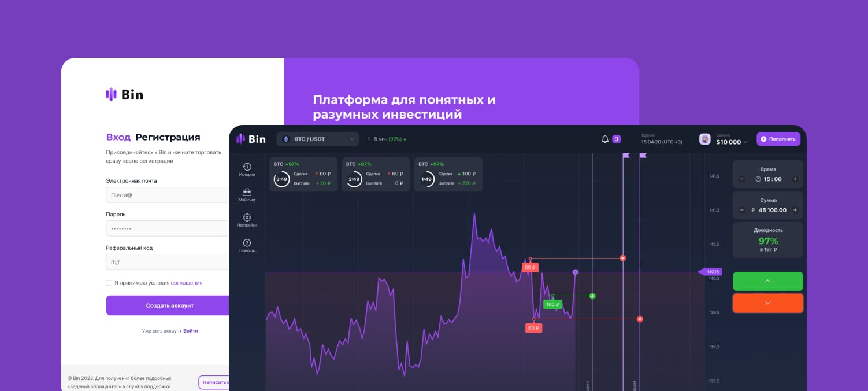Expand the 1 - 5 мин (92%) selector

pos(386,139)
